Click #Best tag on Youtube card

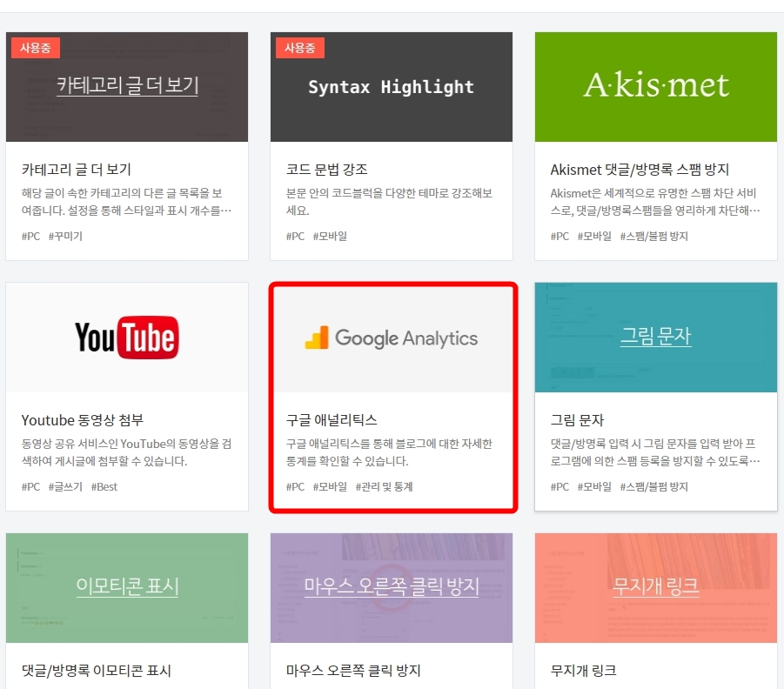(x=104, y=486)
